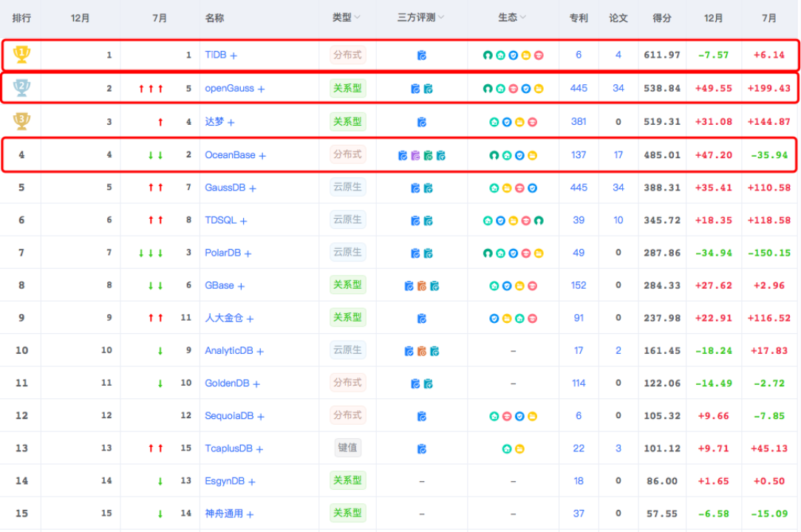The width and height of the screenshot is (801, 532).
Task: Click the plus icon beside TiDB
Action: (234, 55)
